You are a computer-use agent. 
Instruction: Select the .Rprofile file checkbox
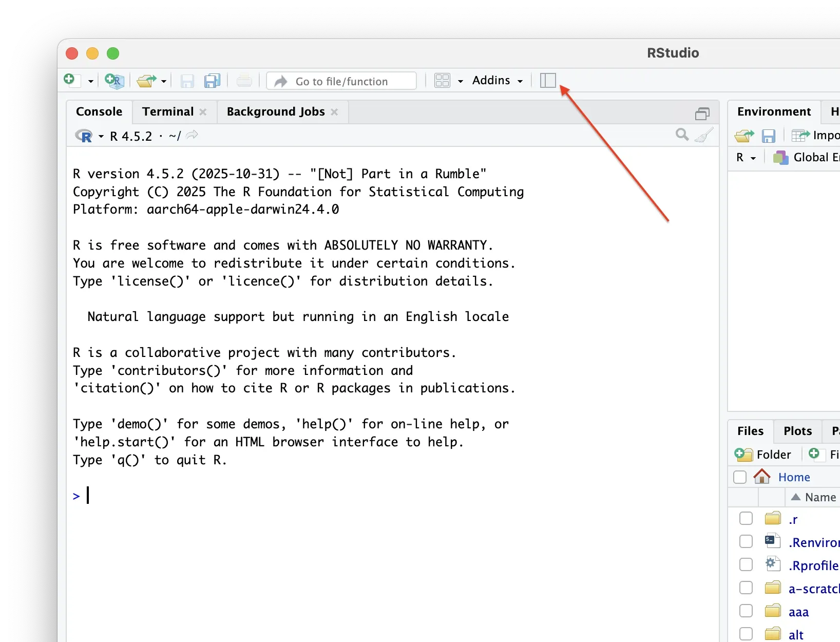pos(746,564)
